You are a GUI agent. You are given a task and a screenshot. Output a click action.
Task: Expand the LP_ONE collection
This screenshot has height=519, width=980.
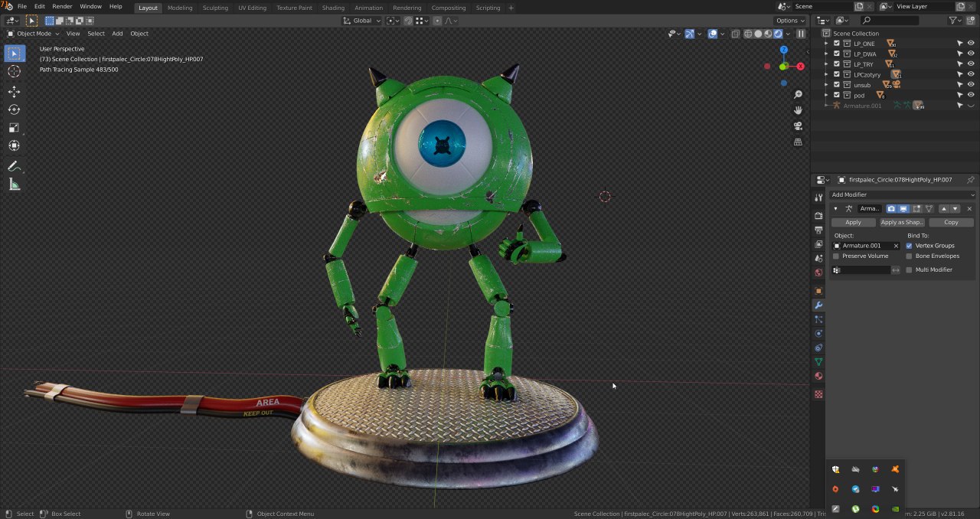click(x=826, y=44)
